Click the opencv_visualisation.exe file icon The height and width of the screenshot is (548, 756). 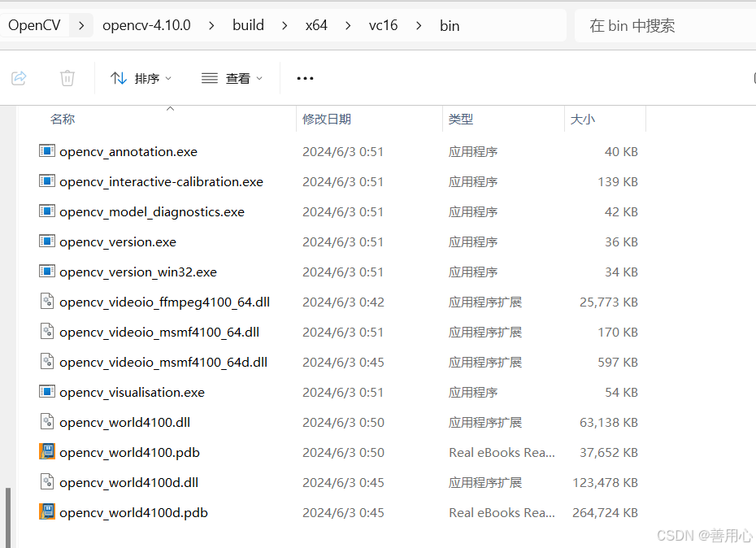47,392
